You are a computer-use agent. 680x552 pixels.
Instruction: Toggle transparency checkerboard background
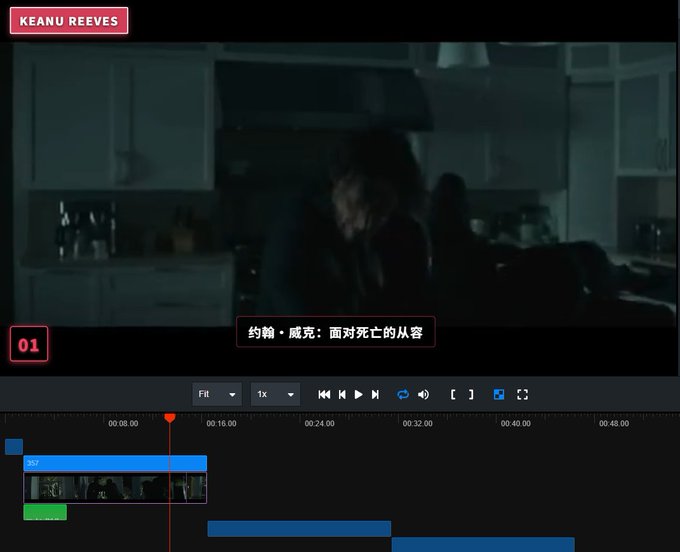tap(499, 394)
